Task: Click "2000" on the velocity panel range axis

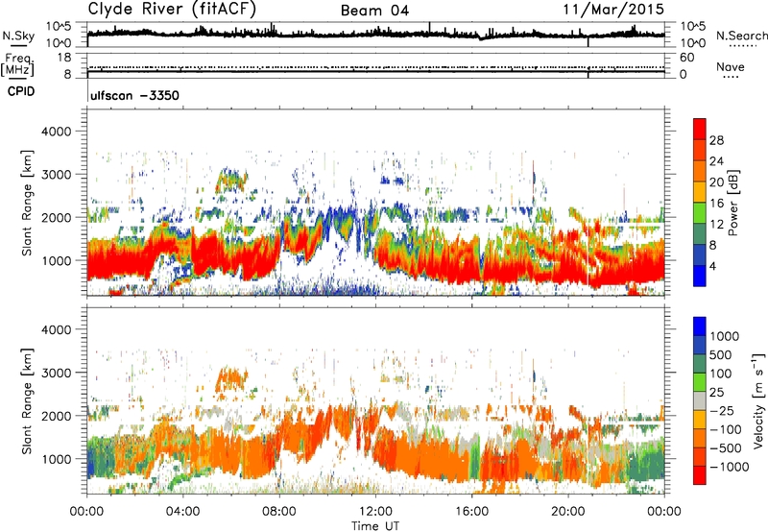Action: [x=56, y=416]
